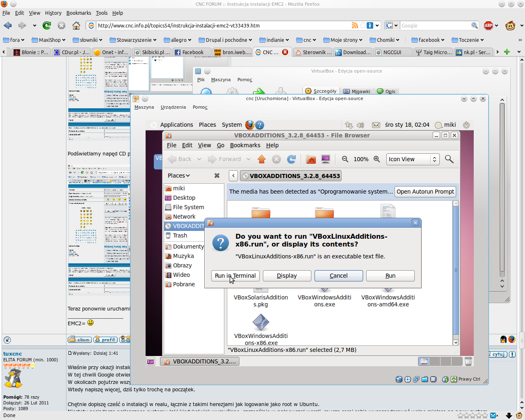Image resolution: width=525 pixels, height=420 pixels.
Task: Close the Places sidebar with X
Action: (217, 176)
